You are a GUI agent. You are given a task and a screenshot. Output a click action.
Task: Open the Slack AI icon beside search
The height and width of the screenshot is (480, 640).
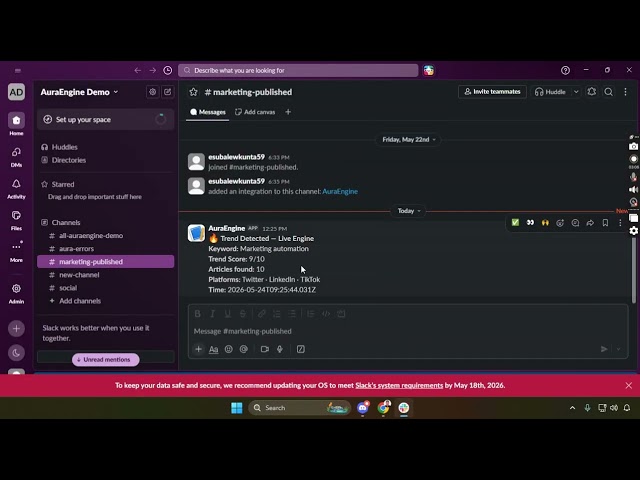429,71
